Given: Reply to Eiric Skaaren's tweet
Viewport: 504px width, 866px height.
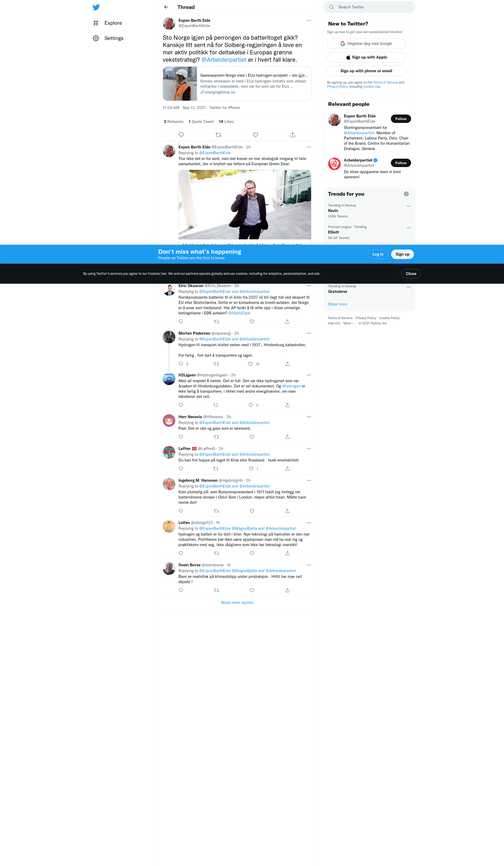Looking at the screenshot, I should [181, 322].
